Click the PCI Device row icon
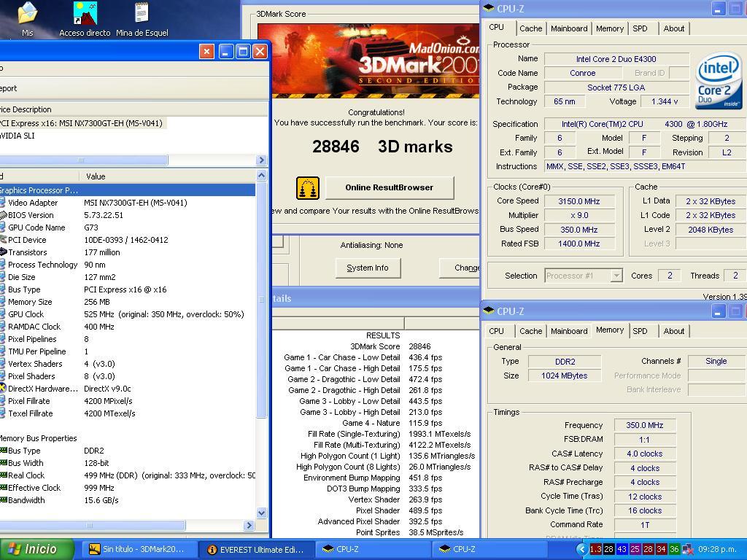747x560 pixels. [x=3, y=240]
